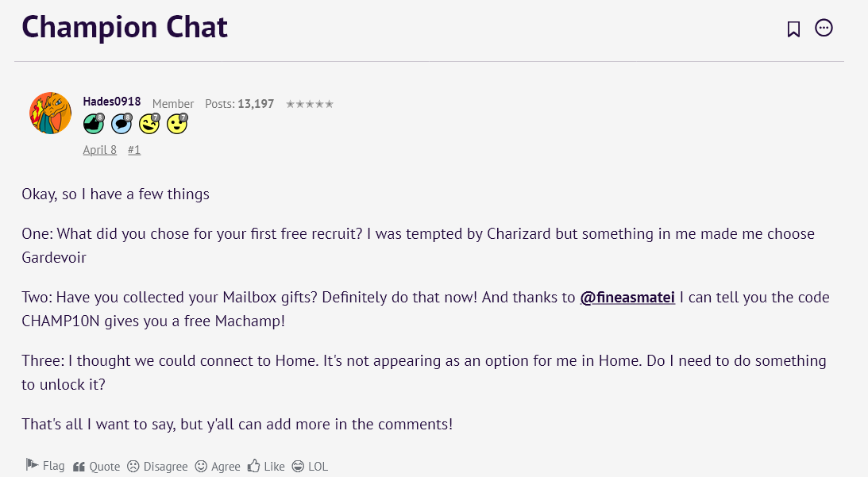React with Disagree to the post

click(x=158, y=467)
